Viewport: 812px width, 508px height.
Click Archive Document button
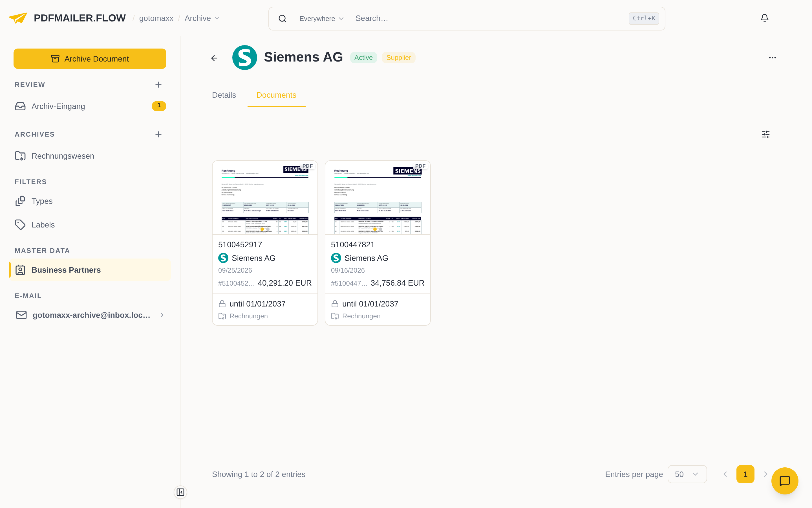coord(90,59)
